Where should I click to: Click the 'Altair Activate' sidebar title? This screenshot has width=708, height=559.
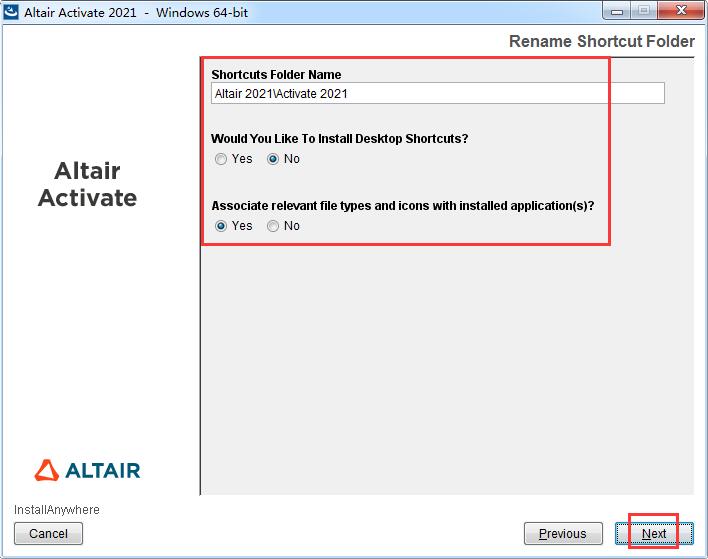pos(88,184)
